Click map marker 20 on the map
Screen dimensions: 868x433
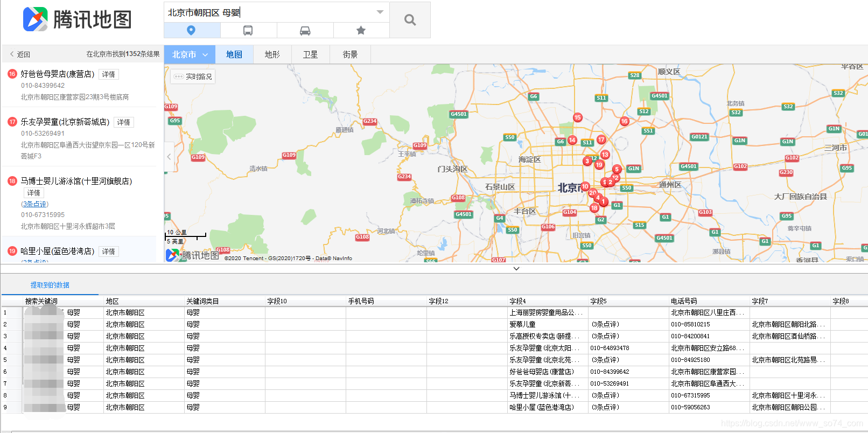(x=593, y=193)
